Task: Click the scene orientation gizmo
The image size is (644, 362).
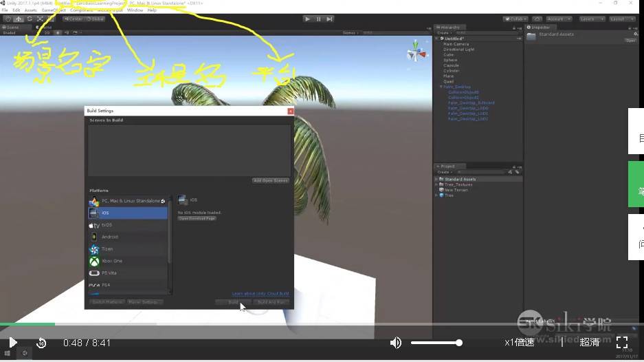Action: point(416,52)
